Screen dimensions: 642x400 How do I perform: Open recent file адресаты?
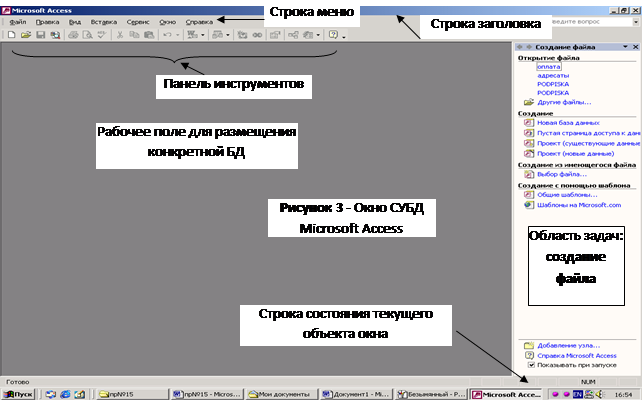(x=553, y=75)
